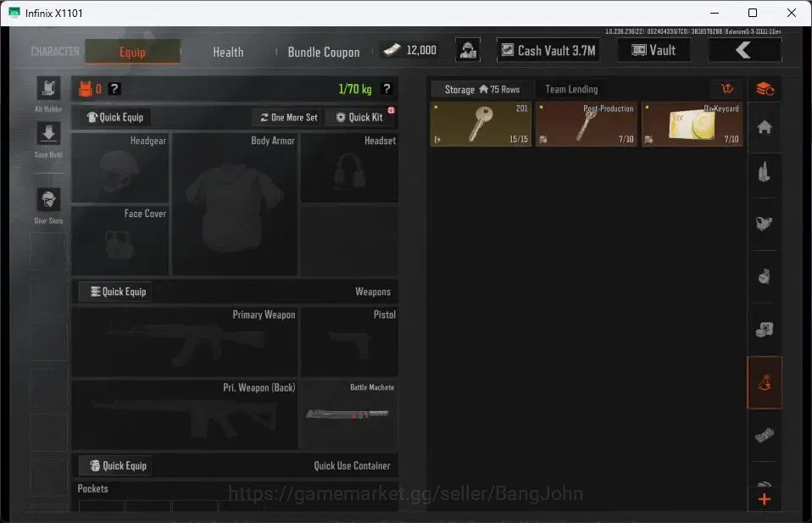Select the Keycard item showing 7/10
The height and width of the screenshot is (523, 812).
[692, 124]
